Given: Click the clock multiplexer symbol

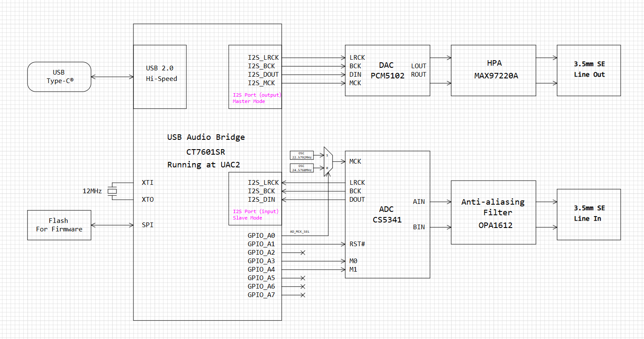Looking at the screenshot, I should [x=328, y=161].
